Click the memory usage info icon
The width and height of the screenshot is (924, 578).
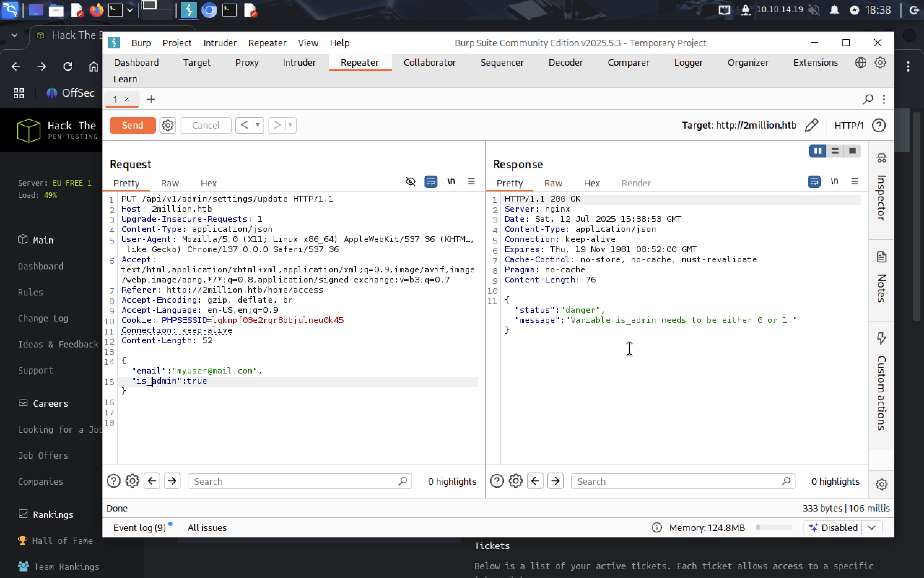pyautogui.click(x=657, y=527)
